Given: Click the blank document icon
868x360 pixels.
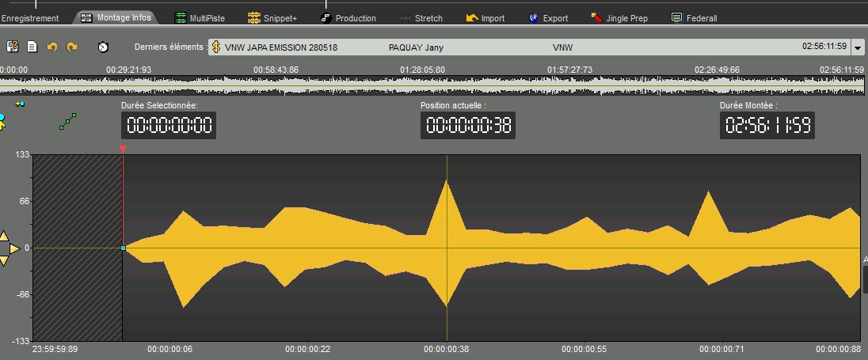Looking at the screenshot, I should [x=32, y=47].
